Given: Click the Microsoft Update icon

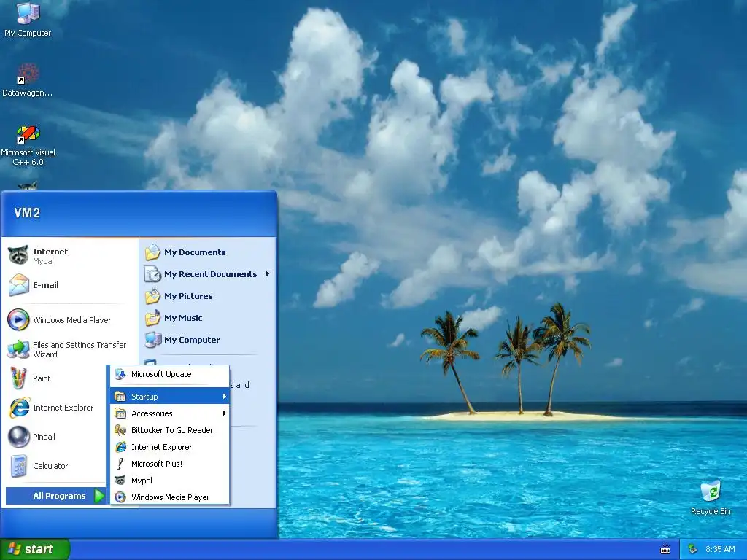Looking at the screenshot, I should pyautogui.click(x=120, y=374).
